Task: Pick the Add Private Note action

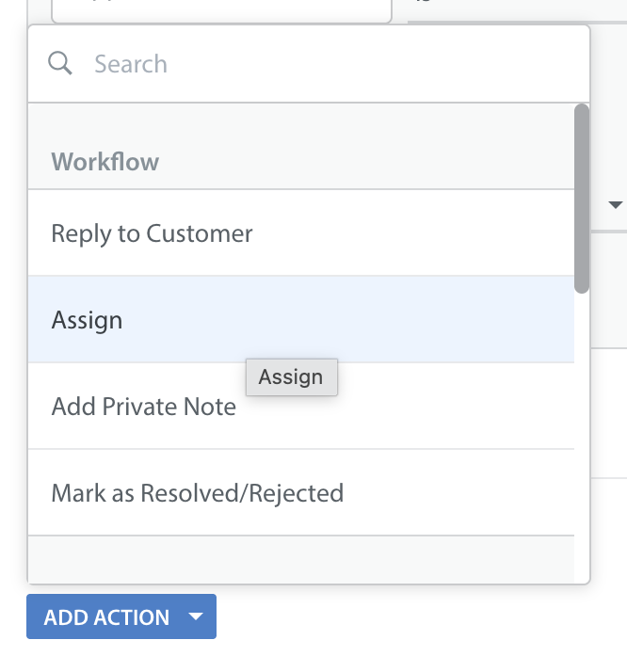Action: (144, 407)
